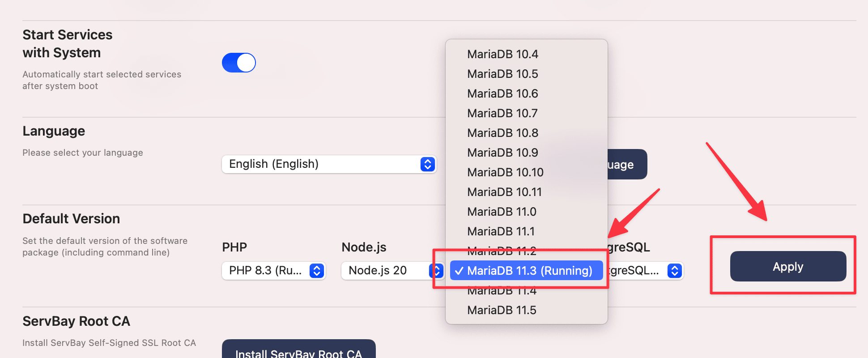Open the Node.js 20 version dropdown

(x=392, y=271)
